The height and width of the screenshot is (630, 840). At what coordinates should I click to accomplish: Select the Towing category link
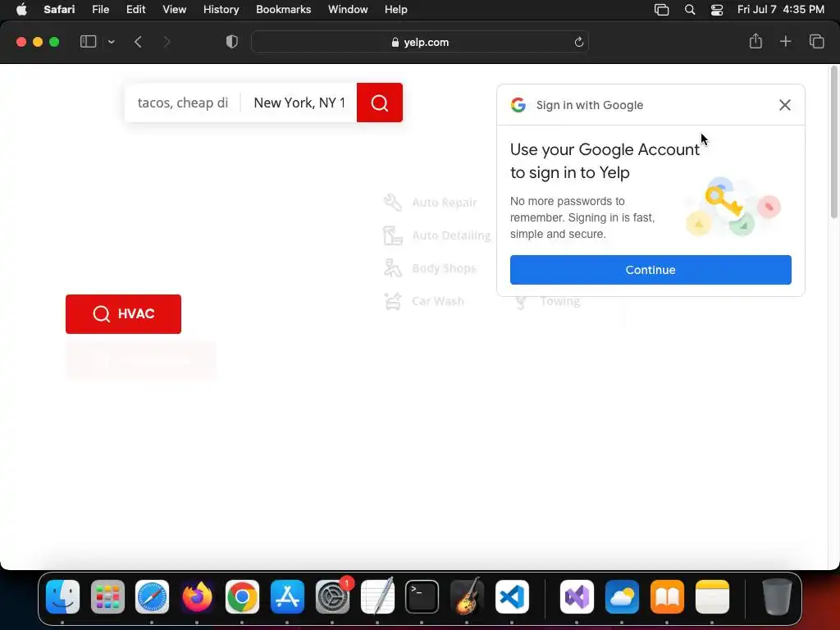click(x=559, y=301)
